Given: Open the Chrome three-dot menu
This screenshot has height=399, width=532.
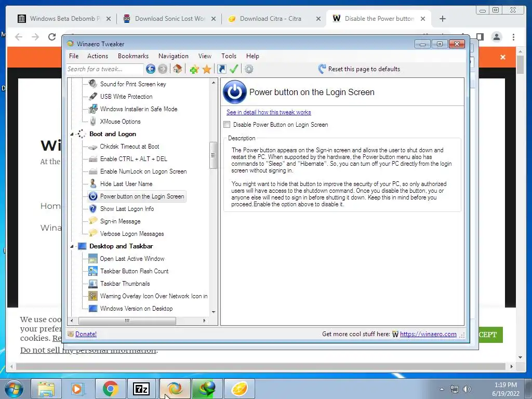Looking at the screenshot, I should [x=513, y=37].
